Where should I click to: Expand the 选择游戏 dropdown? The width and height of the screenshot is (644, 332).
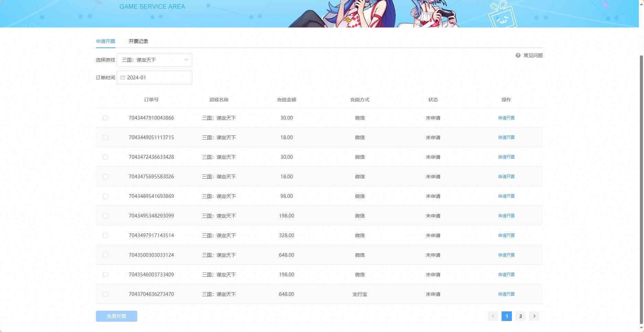(x=154, y=60)
